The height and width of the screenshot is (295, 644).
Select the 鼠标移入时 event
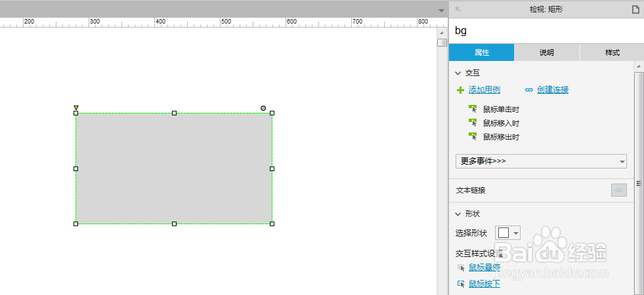(x=501, y=123)
